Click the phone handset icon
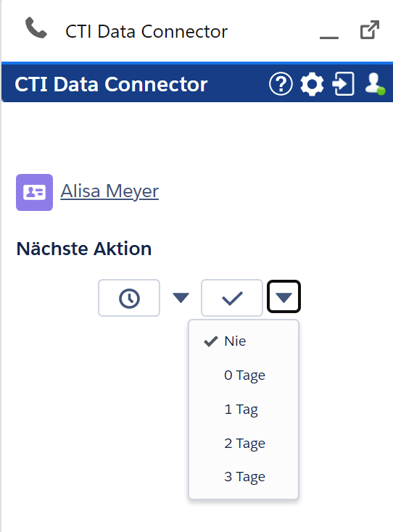Screen dimensions: 393x532 (36, 28)
